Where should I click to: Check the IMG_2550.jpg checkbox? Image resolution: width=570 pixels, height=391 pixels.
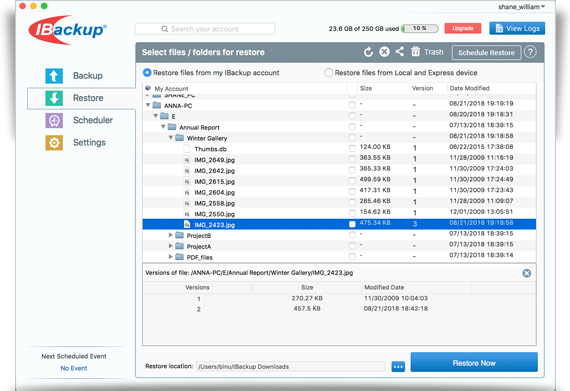(x=352, y=213)
